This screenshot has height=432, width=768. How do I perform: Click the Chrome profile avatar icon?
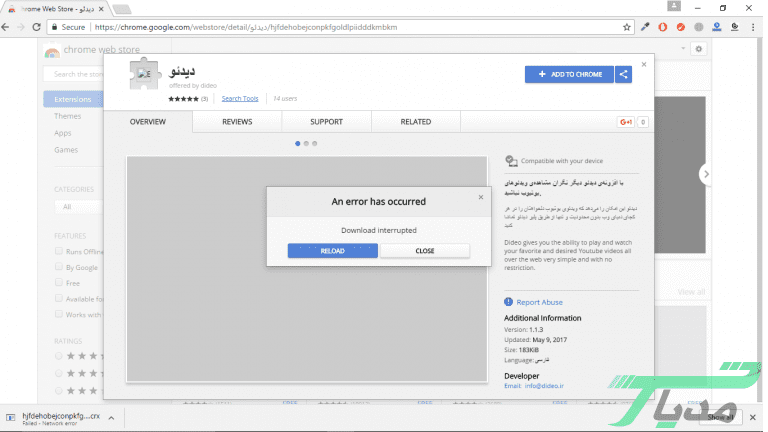click(674, 6)
